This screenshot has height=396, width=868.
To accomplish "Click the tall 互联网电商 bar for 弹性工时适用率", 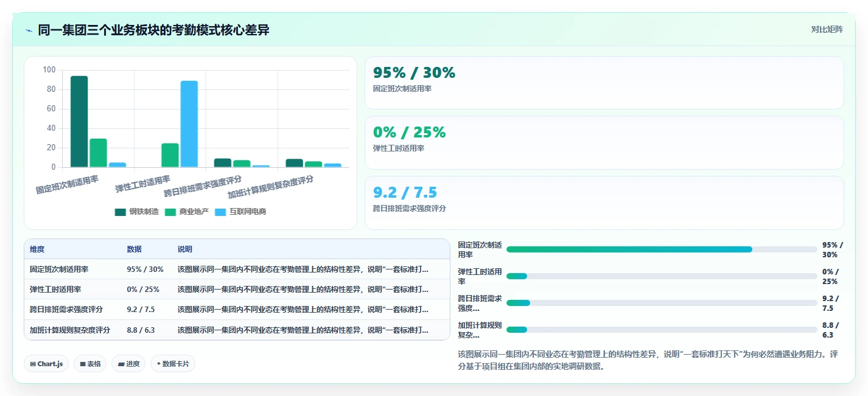I will click(x=189, y=124).
